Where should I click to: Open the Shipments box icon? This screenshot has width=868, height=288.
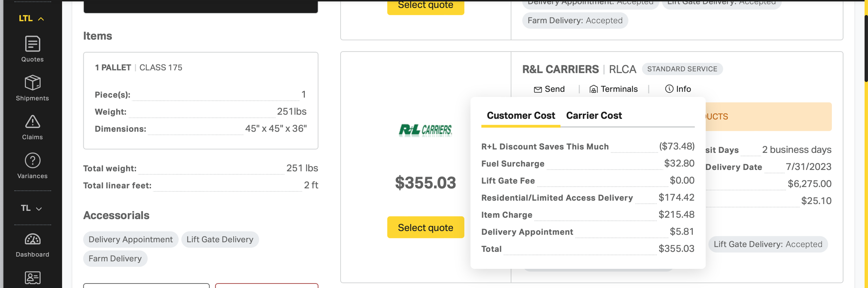[x=33, y=83]
